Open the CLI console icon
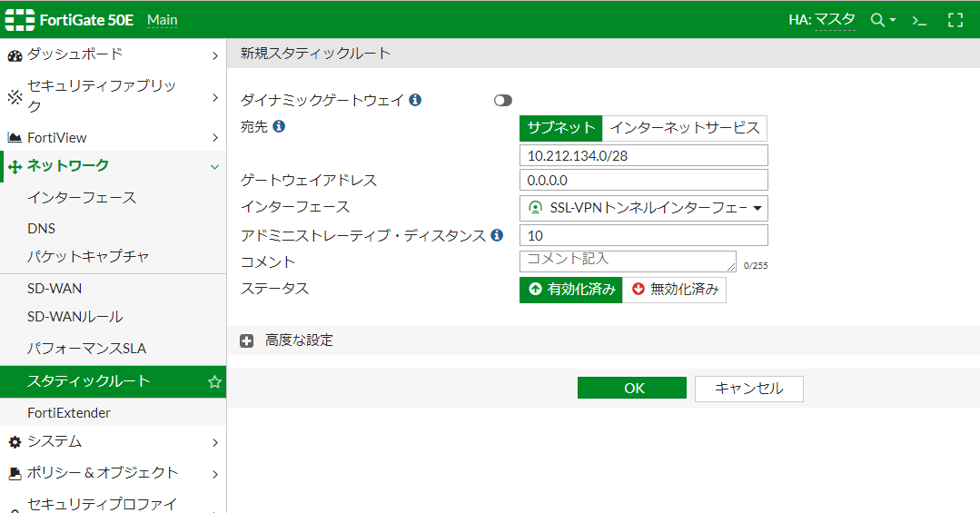The image size is (980, 513). click(919, 21)
